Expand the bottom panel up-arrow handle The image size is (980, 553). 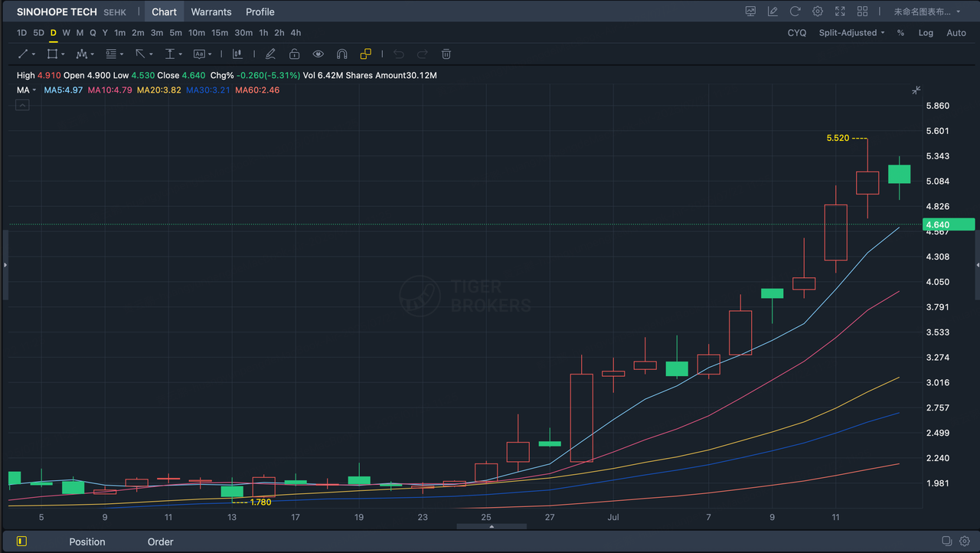(x=492, y=527)
